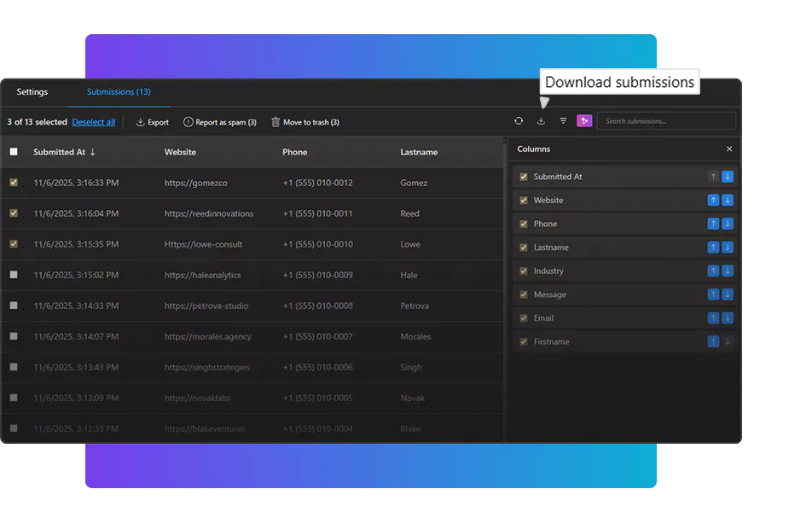Screen dimensions: 812x524
Task: Click the purple AI sparkle button
Action: pyautogui.click(x=584, y=121)
